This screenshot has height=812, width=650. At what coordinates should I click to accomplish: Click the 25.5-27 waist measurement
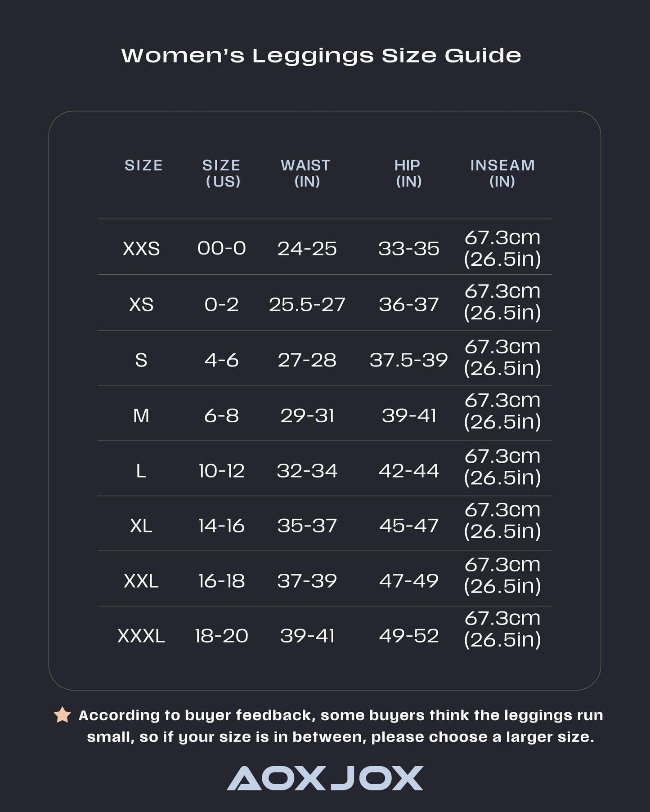click(307, 305)
